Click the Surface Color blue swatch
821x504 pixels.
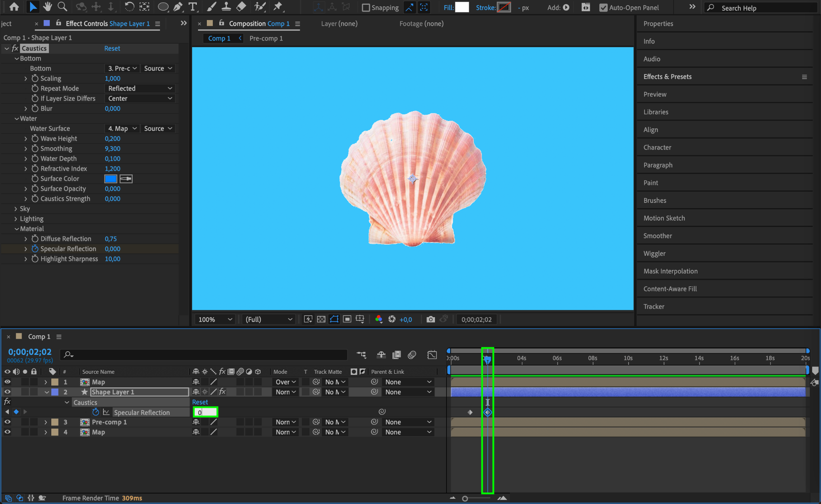coord(111,178)
